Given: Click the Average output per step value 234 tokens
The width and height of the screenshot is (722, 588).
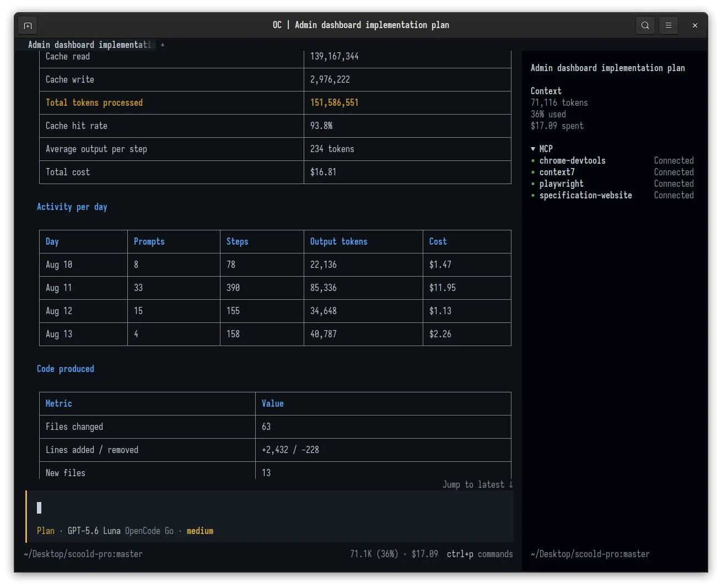Looking at the screenshot, I should [x=332, y=149].
